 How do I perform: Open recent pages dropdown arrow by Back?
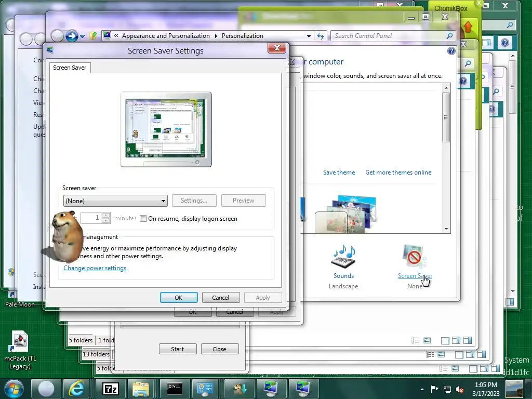click(x=82, y=36)
